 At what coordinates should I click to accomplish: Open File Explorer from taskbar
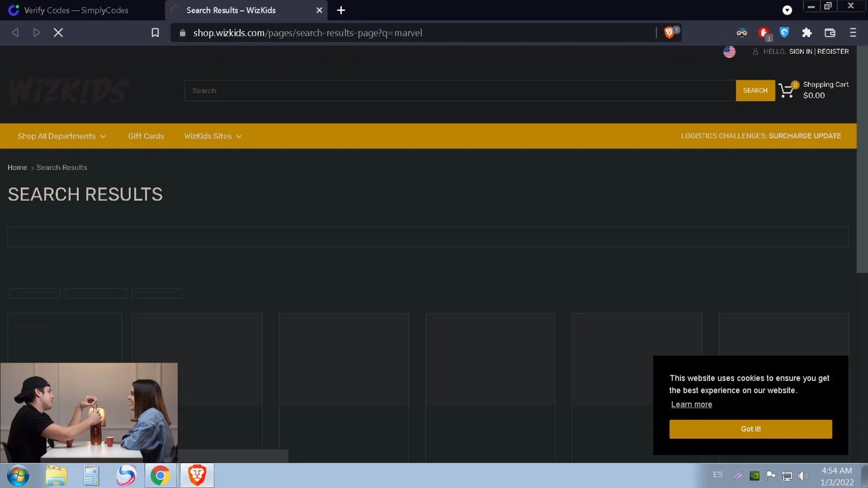56,476
